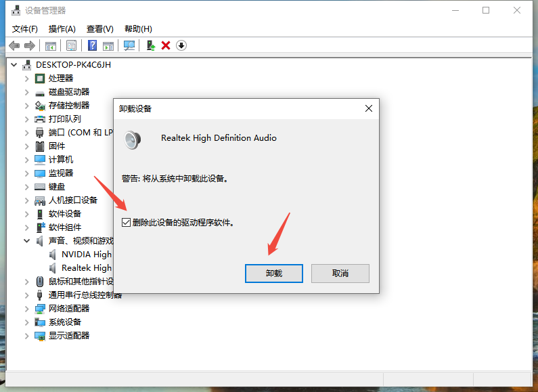Click the red X Uninstall device icon
This screenshot has width=538, height=392.
(x=166, y=45)
